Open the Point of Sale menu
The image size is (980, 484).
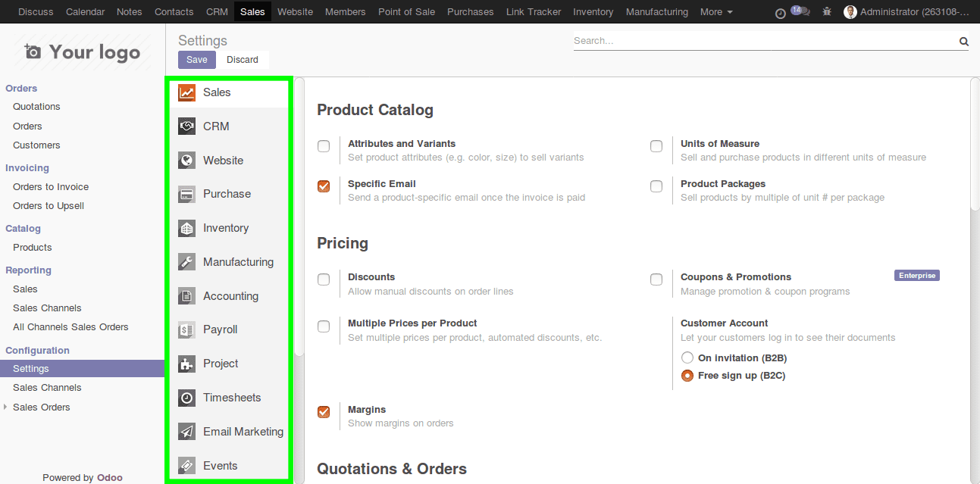pyautogui.click(x=406, y=12)
